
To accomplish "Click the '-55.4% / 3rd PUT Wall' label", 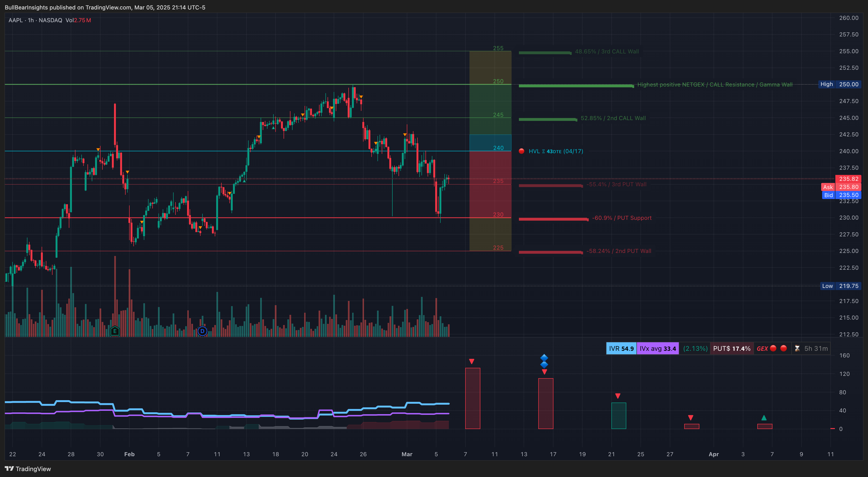I will (616, 184).
